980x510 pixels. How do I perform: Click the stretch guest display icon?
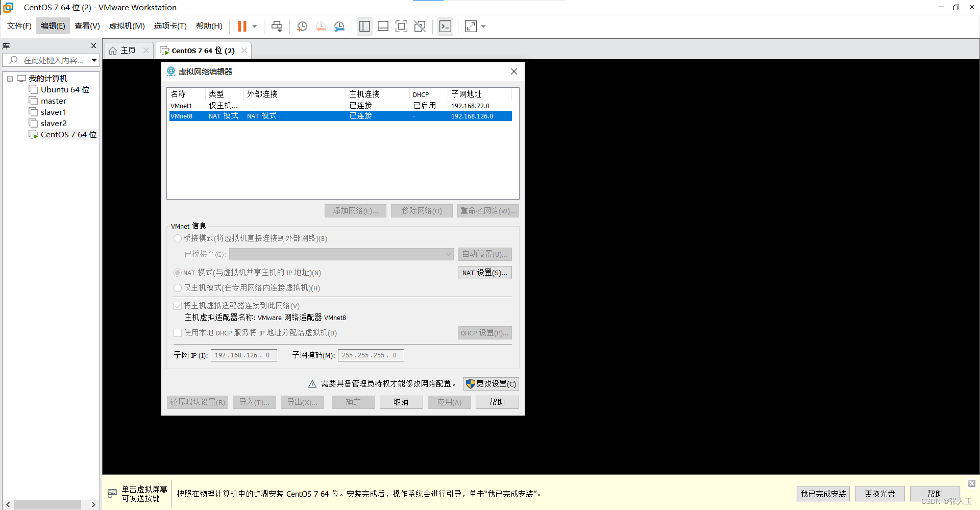pos(471,26)
